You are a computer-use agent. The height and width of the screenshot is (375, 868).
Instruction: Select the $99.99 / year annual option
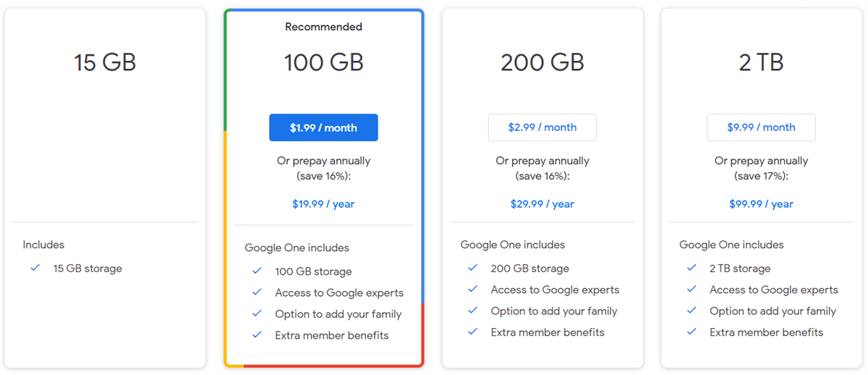pyautogui.click(x=761, y=204)
